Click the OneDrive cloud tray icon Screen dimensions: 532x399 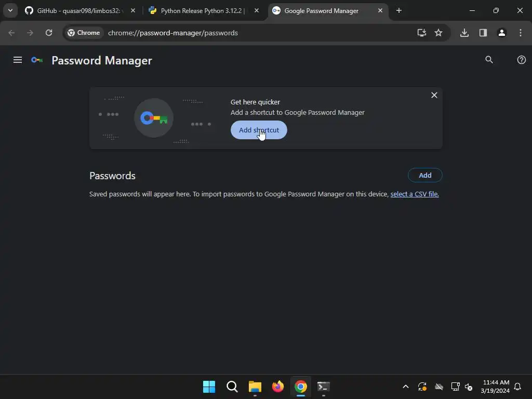[x=439, y=387]
